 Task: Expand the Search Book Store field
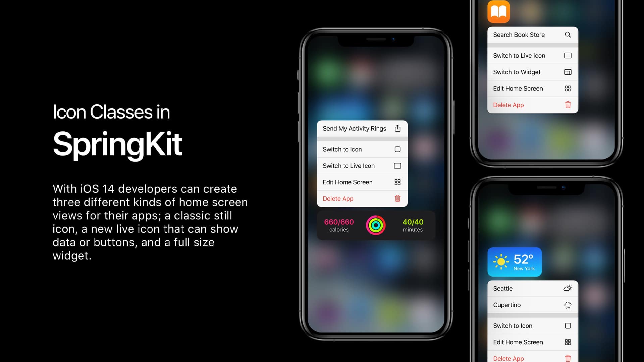(x=533, y=35)
